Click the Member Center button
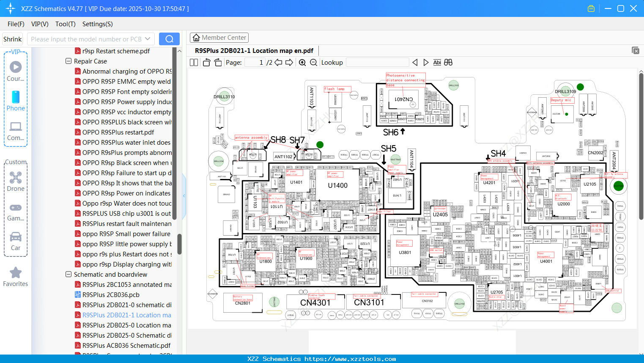644x363 pixels. point(219,37)
